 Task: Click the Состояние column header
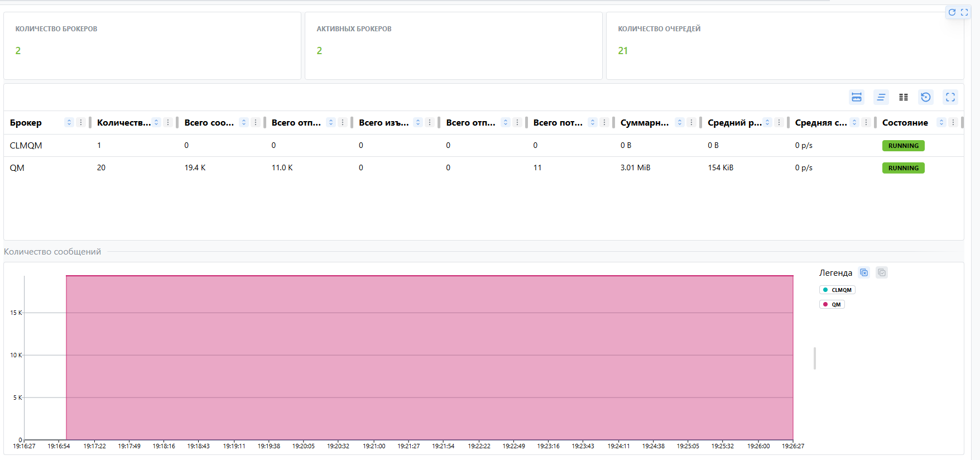point(905,122)
